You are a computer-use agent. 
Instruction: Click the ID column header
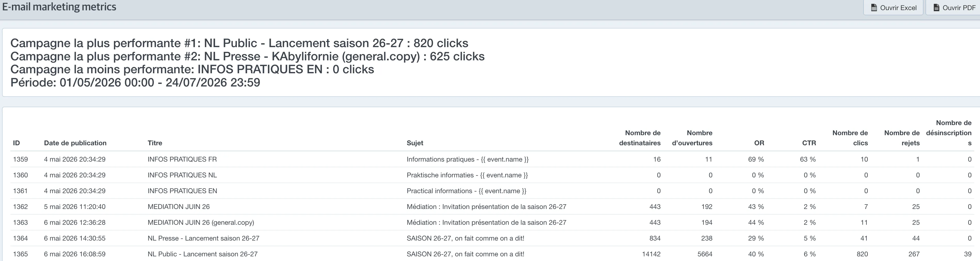pos(16,143)
